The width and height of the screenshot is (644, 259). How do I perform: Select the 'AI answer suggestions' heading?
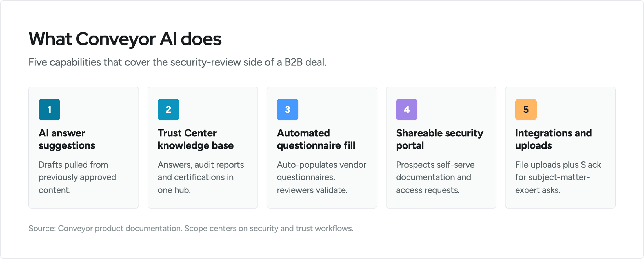coord(67,139)
